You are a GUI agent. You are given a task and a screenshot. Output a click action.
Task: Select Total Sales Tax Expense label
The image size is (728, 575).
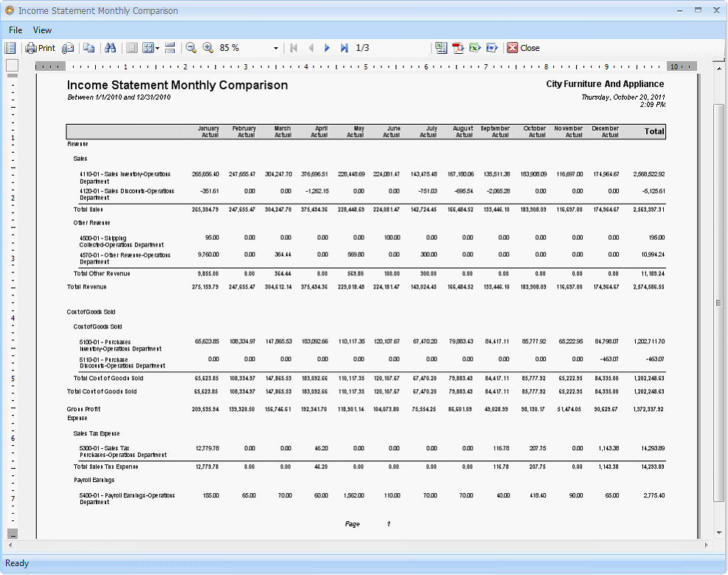coord(106,466)
